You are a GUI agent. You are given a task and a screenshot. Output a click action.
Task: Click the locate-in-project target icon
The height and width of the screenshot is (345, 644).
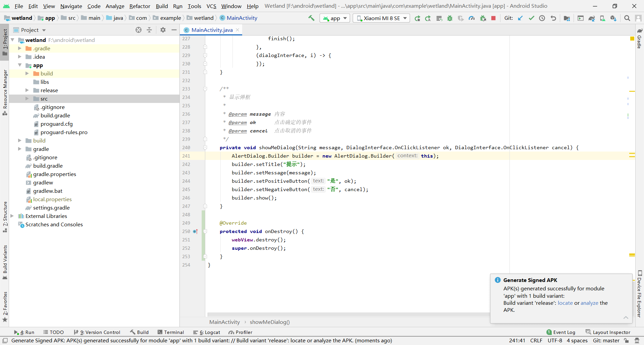pyautogui.click(x=139, y=30)
